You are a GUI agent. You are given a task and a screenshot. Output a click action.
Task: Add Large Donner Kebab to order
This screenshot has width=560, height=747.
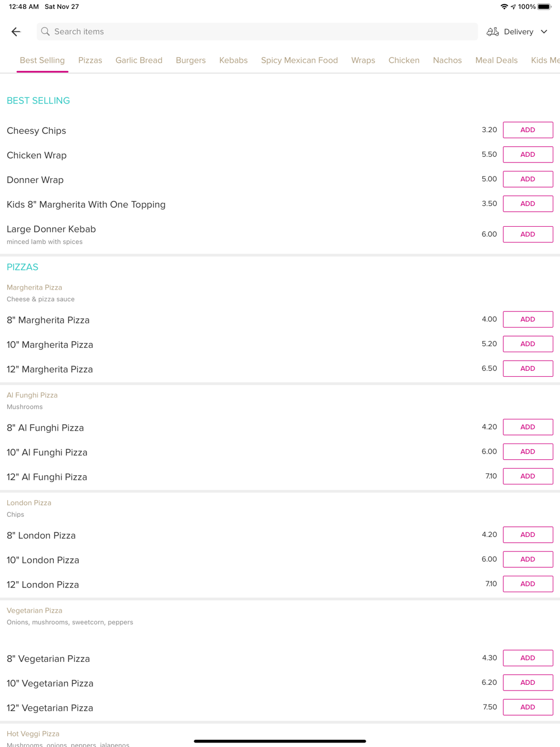point(528,235)
